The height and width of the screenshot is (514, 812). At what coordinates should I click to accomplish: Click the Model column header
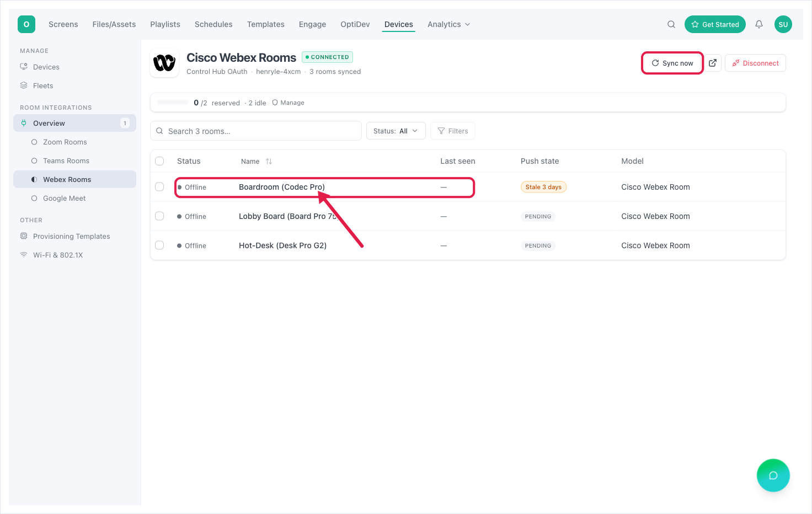tap(632, 161)
